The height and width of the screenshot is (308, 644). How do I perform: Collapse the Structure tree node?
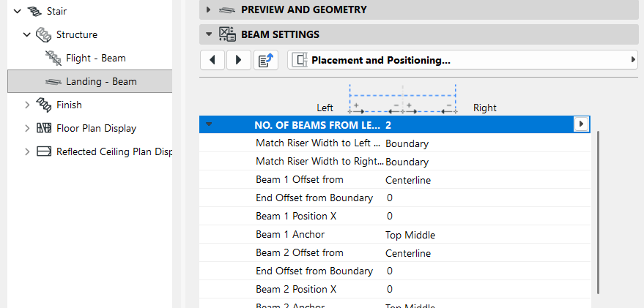pyautogui.click(x=27, y=35)
